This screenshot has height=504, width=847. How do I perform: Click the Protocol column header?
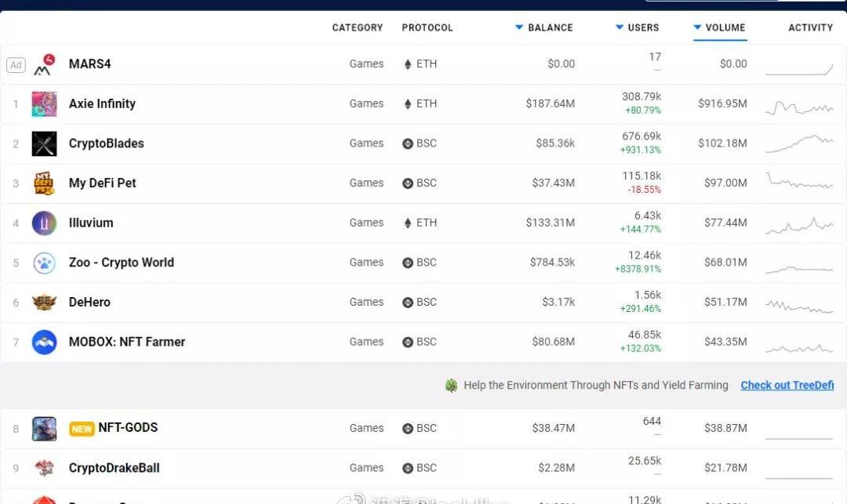point(427,27)
